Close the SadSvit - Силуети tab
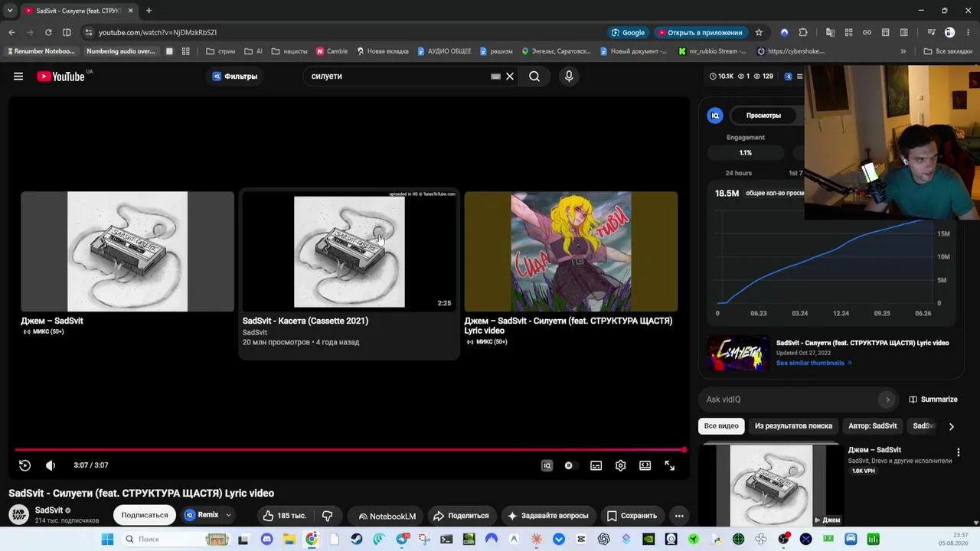Viewport: 980px width, 551px height. pyautogui.click(x=130, y=11)
